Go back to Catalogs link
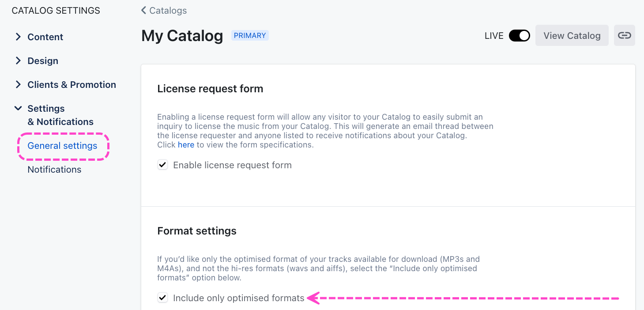This screenshot has width=644, height=310. [168, 11]
